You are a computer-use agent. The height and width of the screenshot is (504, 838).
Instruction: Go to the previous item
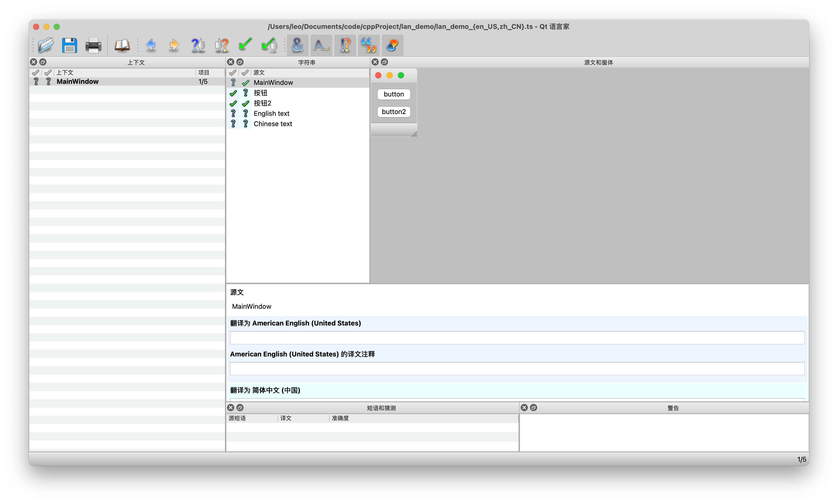coord(151,45)
